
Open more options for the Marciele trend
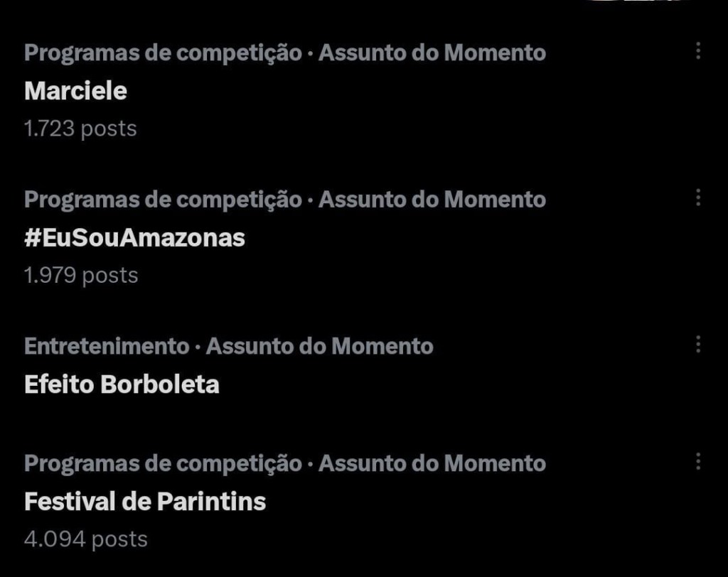click(698, 51)
